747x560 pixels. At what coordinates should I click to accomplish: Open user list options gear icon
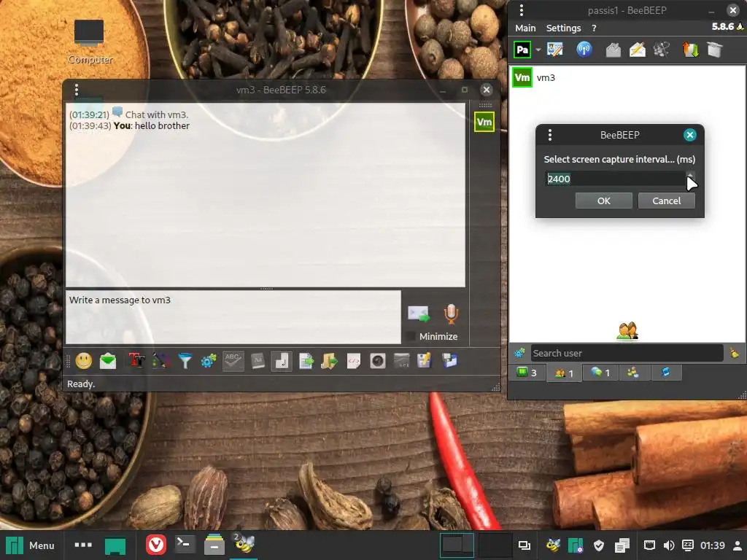[x=519, y=354]
